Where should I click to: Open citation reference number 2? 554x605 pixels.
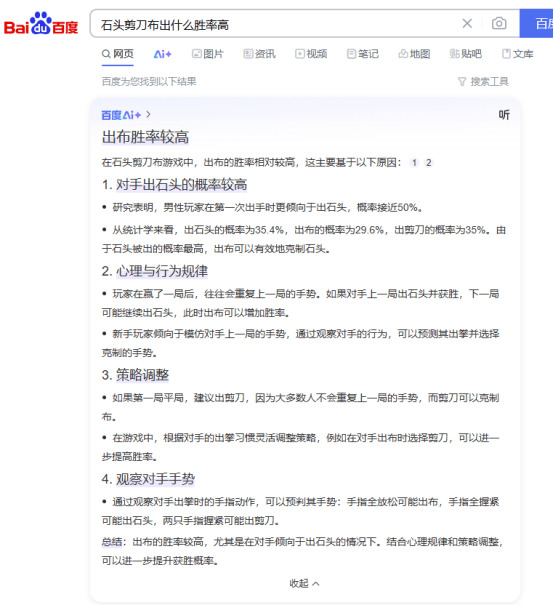coord(428,162)
